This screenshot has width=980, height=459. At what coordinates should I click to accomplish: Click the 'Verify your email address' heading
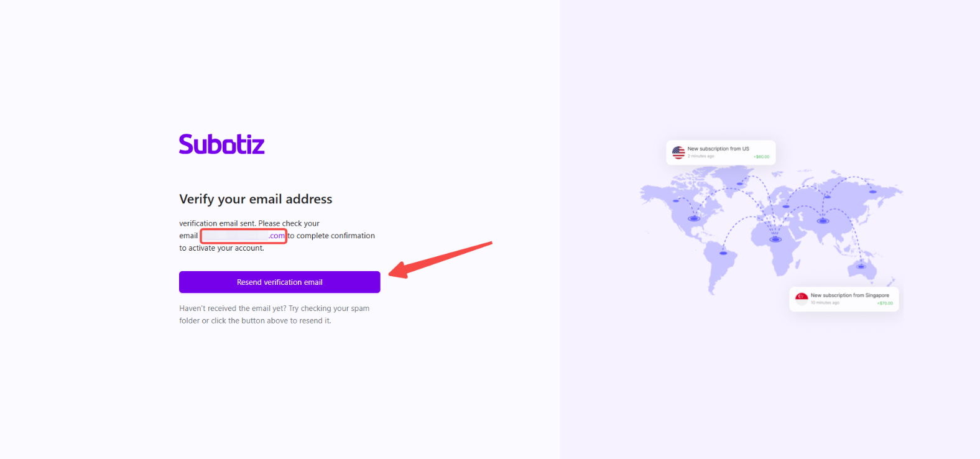[256, 199]
